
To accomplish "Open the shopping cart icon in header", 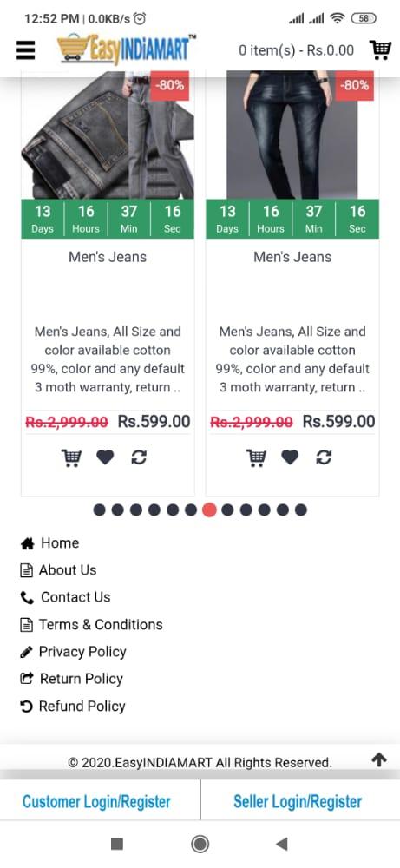I will click(380, 49).
